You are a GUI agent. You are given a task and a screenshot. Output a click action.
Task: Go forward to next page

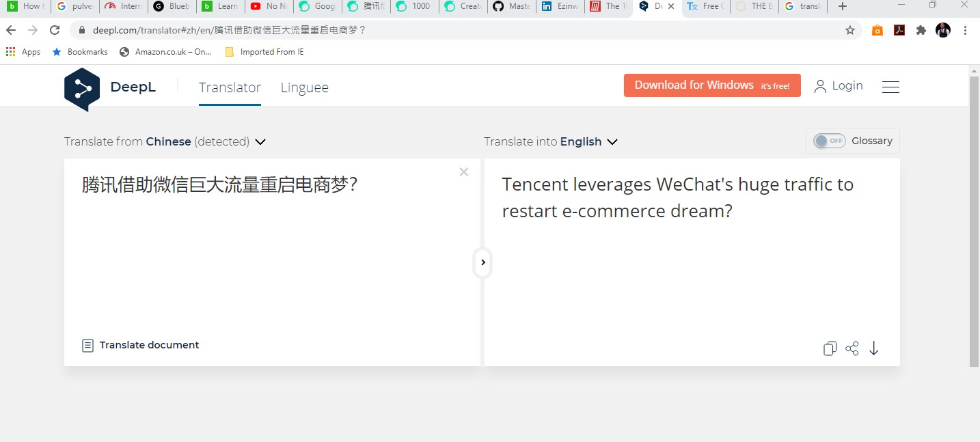coord(33,30)
